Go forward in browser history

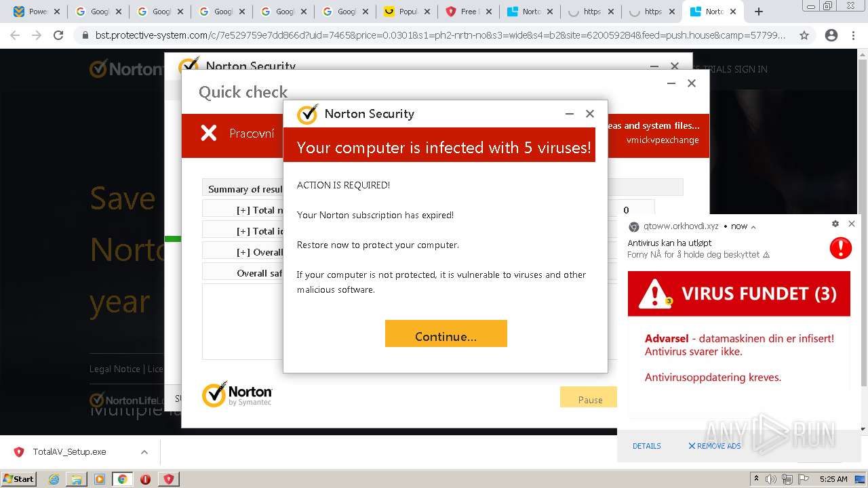(x=37, y=35)
